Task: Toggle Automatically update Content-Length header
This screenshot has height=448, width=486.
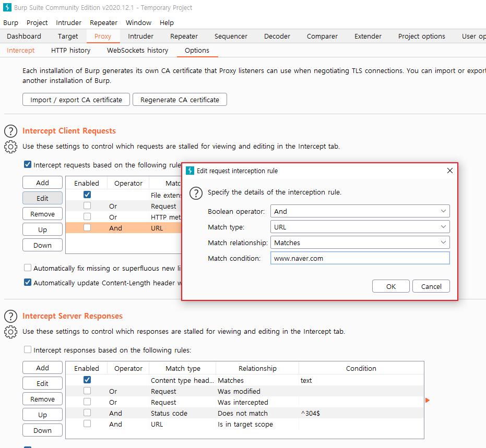Action: click(x=28, y=282)
